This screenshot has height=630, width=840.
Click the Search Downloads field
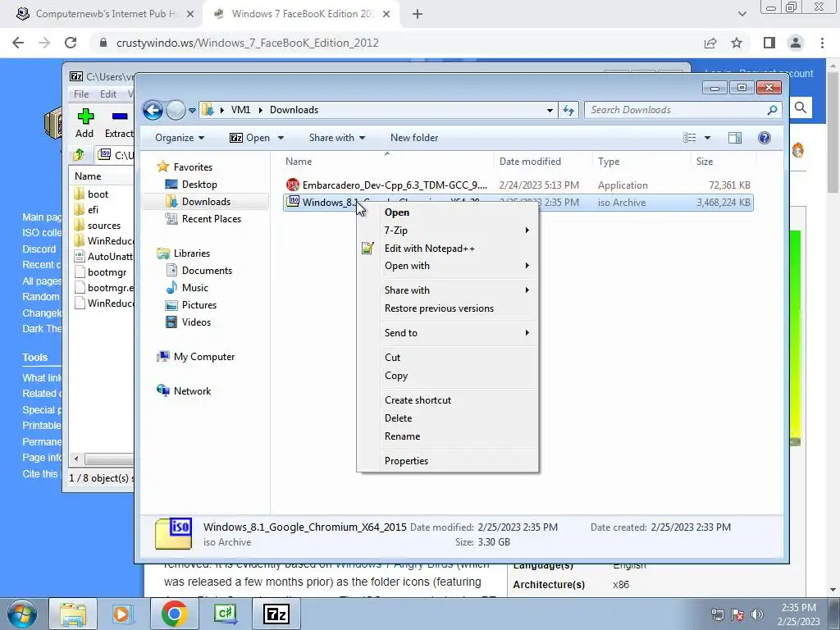click(676, 110)
